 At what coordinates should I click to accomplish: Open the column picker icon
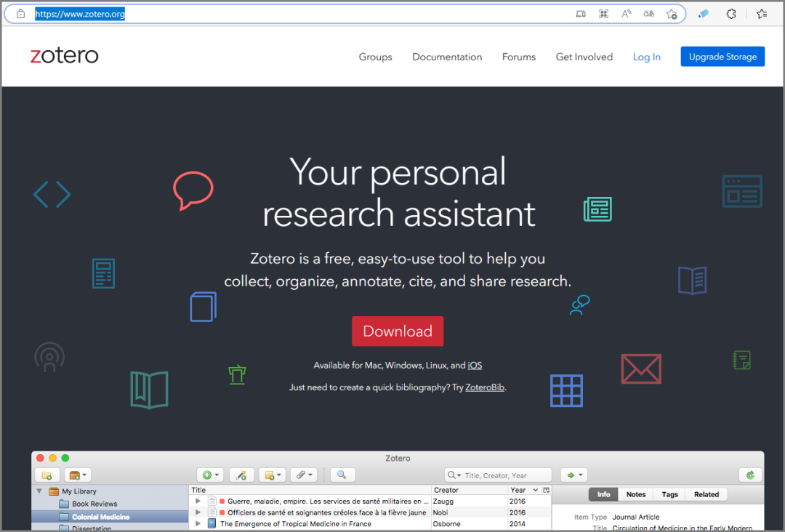click(x=546, y=490)
